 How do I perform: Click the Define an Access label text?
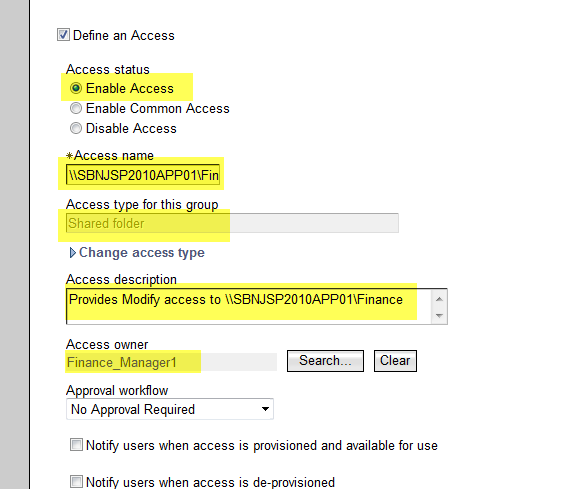tap(124, 36)
